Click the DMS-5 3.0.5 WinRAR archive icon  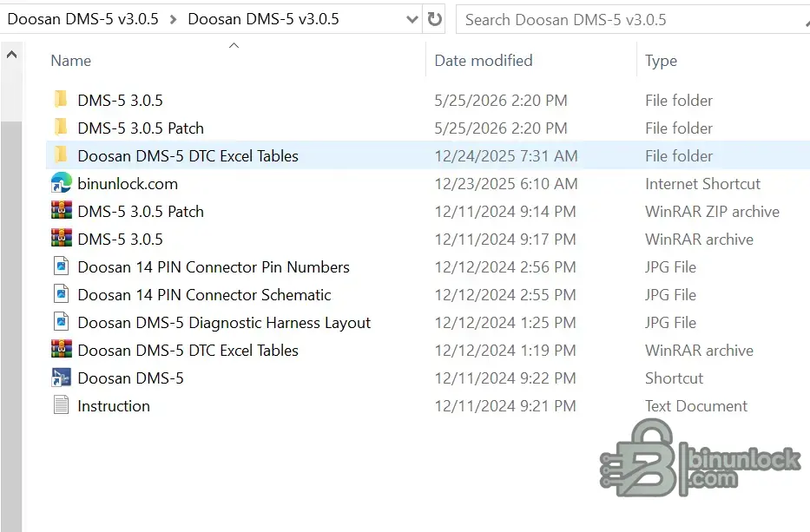(x=61, y=239)
